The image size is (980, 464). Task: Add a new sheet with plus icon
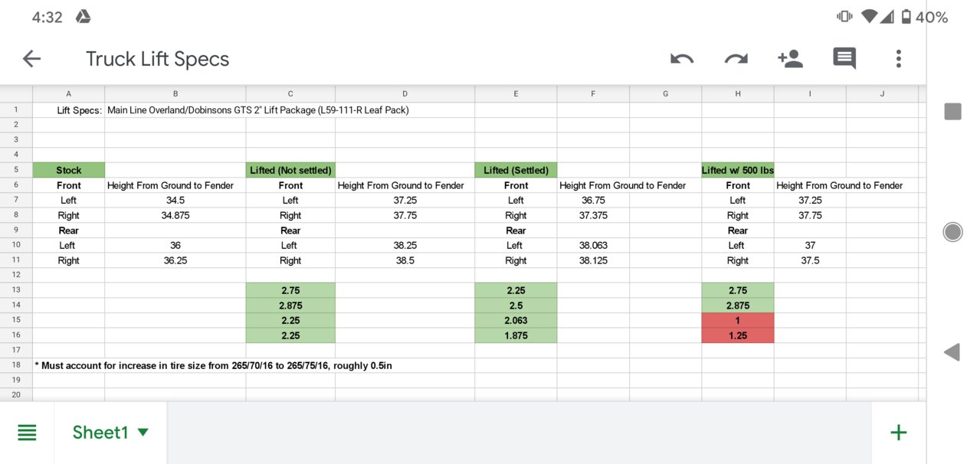pyautogui.click(x=899, y=433)
